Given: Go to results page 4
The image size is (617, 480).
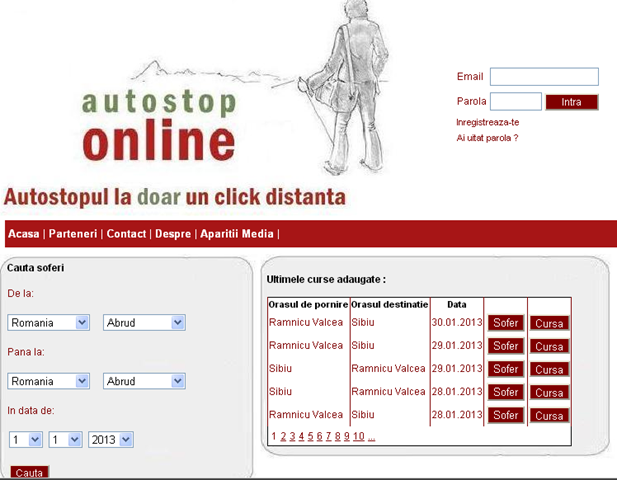Looking at the screenshot, I should coord(301,436).
